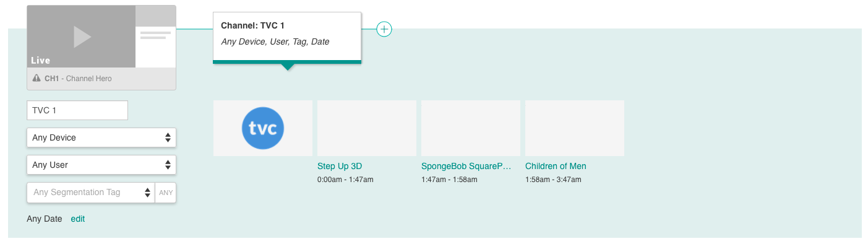Edit the Any Date setting
Viewport: 868px width, 244px height.
78,219
